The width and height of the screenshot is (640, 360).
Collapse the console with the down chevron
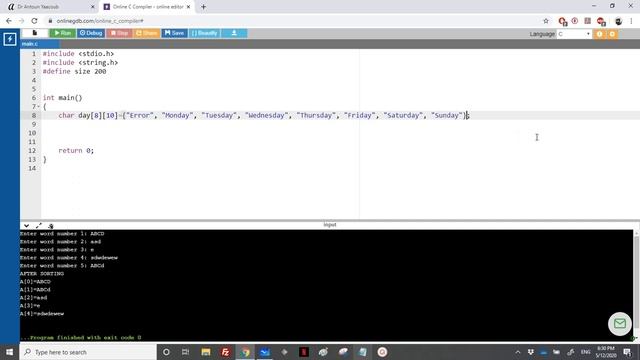[x=26, y=225]
